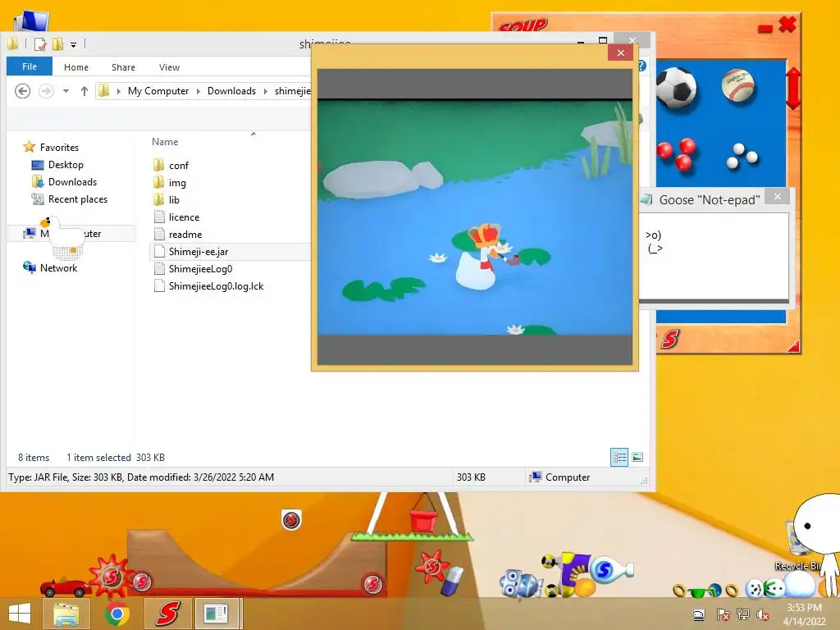Image resolution: width=840 pixels, height=630 pixels.
Task: Select Network in the navigation pane
Action: (x=58, y=268)
